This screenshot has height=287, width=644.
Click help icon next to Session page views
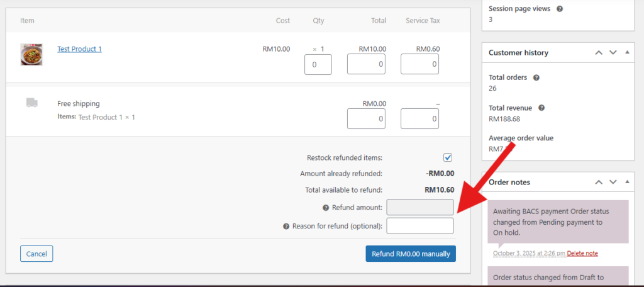(559, 9)
